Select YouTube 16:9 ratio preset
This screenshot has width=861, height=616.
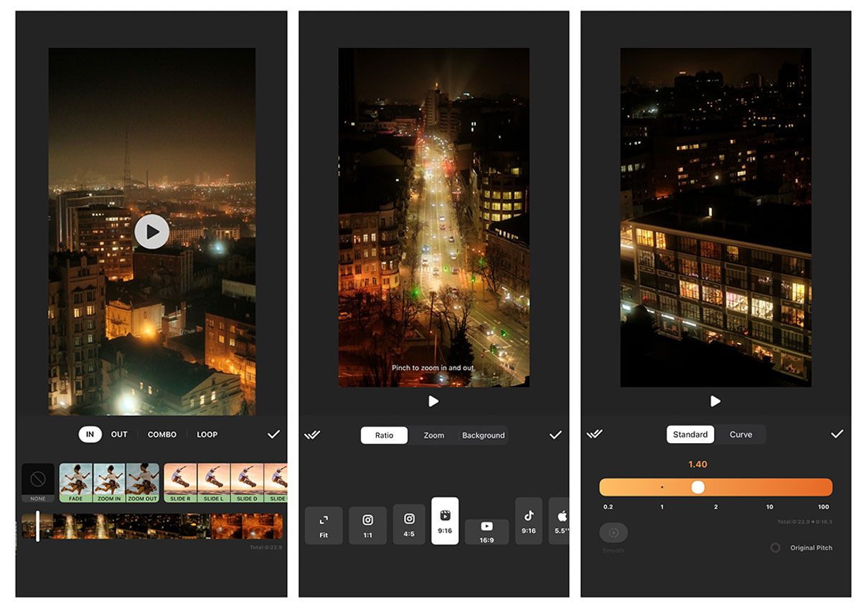point(486,531)
